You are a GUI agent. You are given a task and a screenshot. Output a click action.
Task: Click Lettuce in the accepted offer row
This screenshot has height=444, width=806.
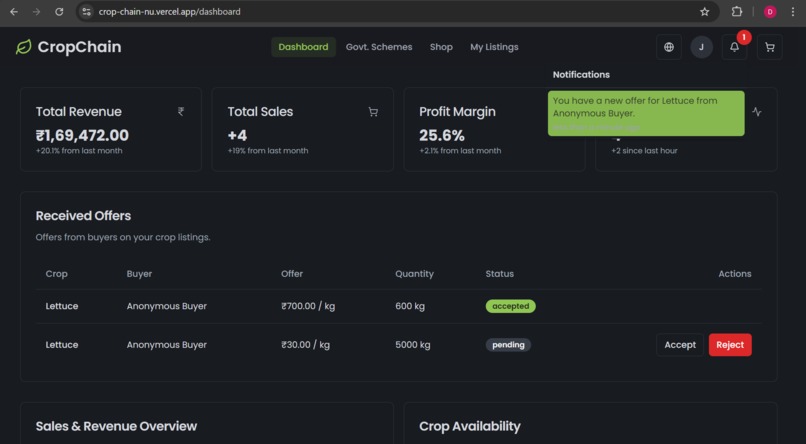pos(62,306)
